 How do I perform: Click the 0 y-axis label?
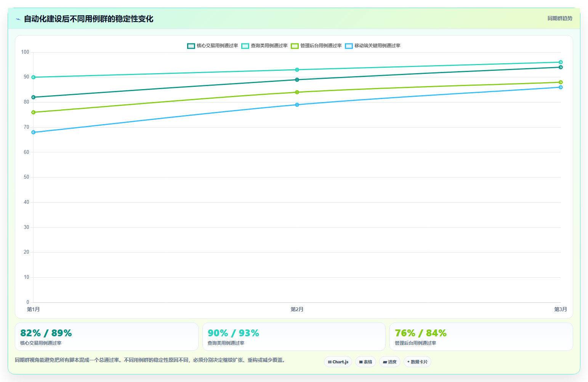(27, 302)
